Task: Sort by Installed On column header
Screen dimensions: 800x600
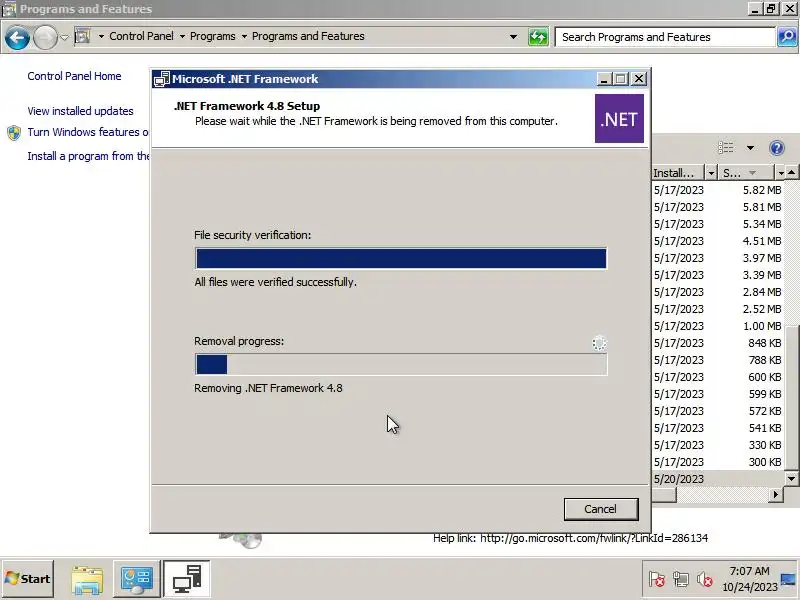Action: pos(679,173)
